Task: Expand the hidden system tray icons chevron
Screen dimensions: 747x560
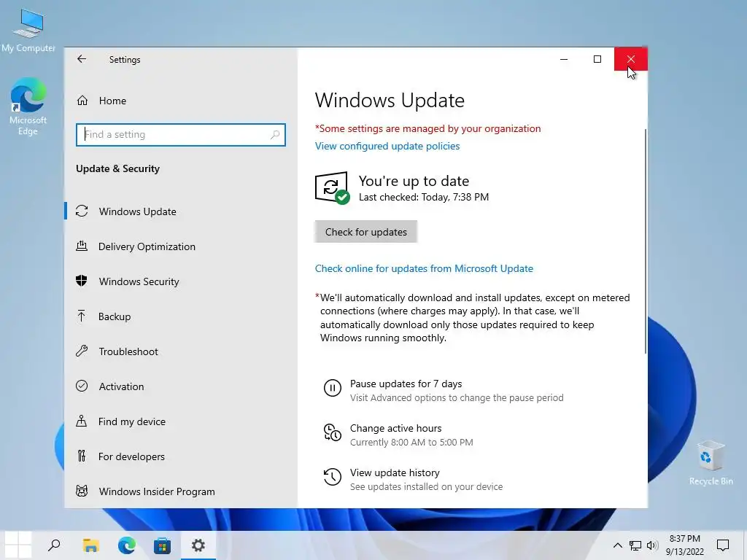Action: coord(617,545)
